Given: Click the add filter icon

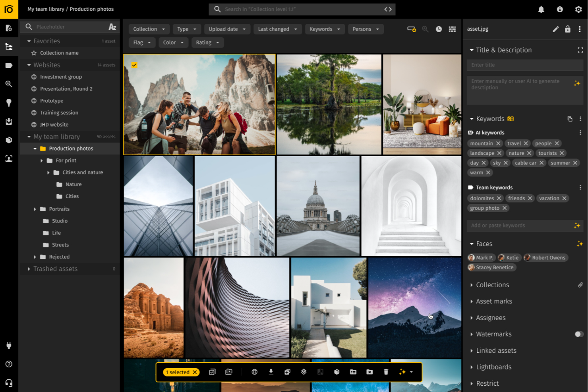Looking at the screenshot, I should tap(412, 29).
